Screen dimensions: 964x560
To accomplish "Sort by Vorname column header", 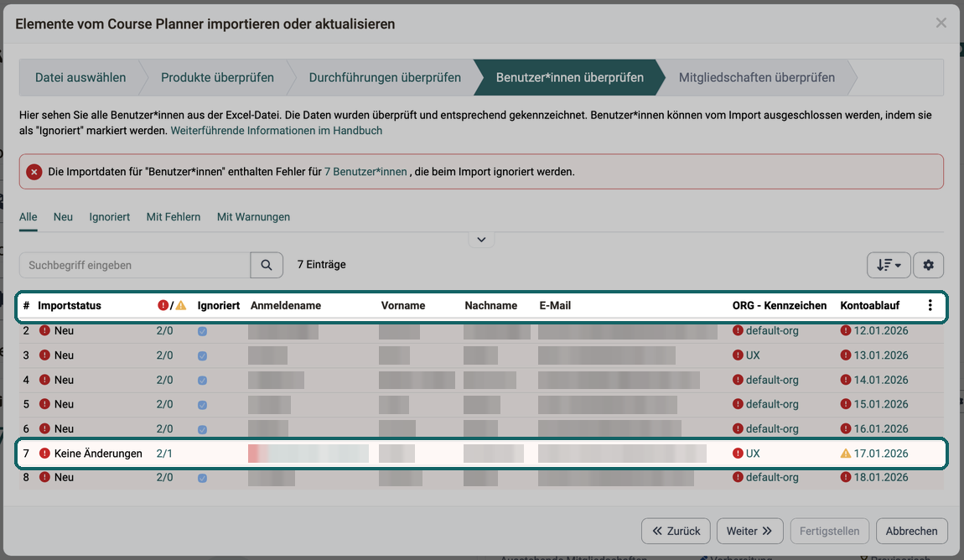I will click(x=403, y=305).
